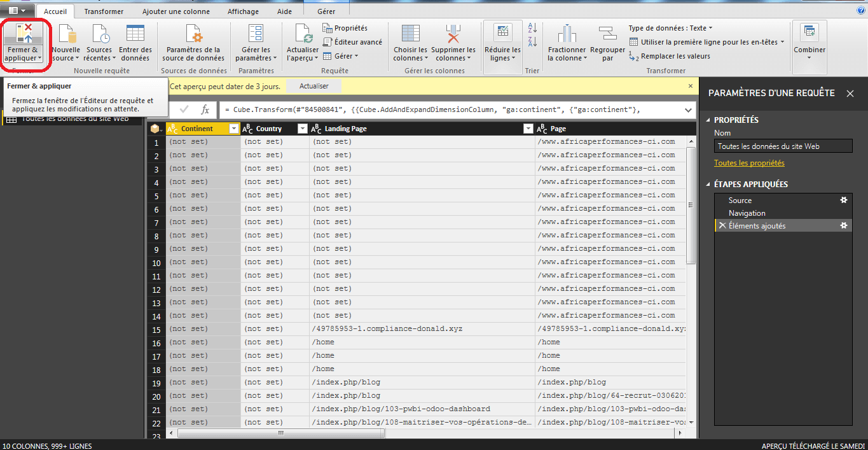Image resolution: width=868 pixels, height=450 pixels.
Task: Open the Nouvelle source menu
Action: pyautogui.click(x=66, y=43)
